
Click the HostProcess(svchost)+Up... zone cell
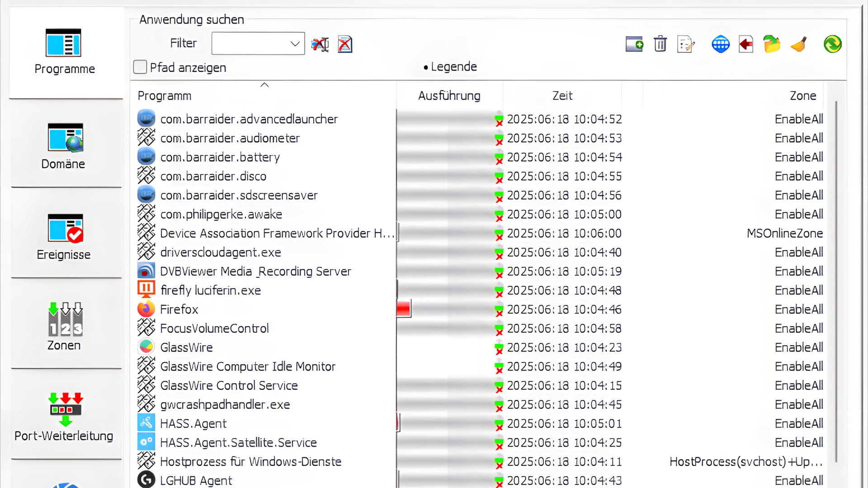pyautogui.click(x=746, y=461)
